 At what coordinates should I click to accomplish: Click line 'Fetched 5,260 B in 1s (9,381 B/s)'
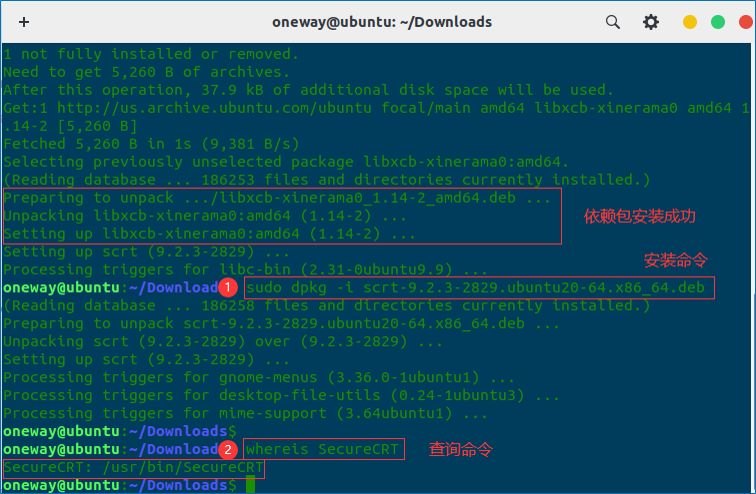151,144
